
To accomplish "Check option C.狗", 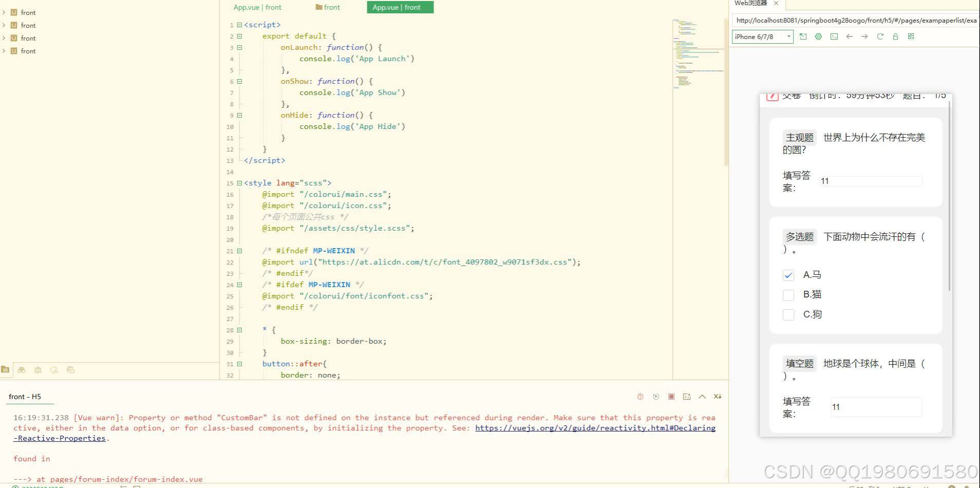I will pos(788,314).
